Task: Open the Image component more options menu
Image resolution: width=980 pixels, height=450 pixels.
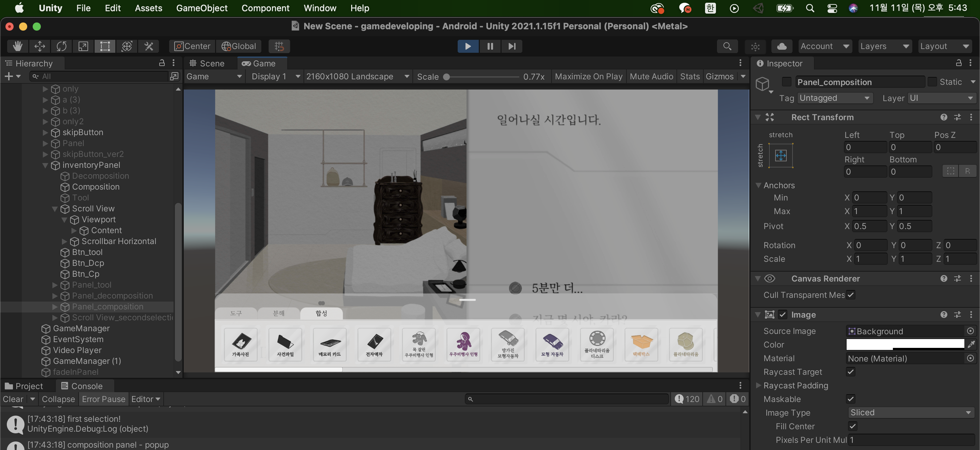Action: click(x=970, y=315)
